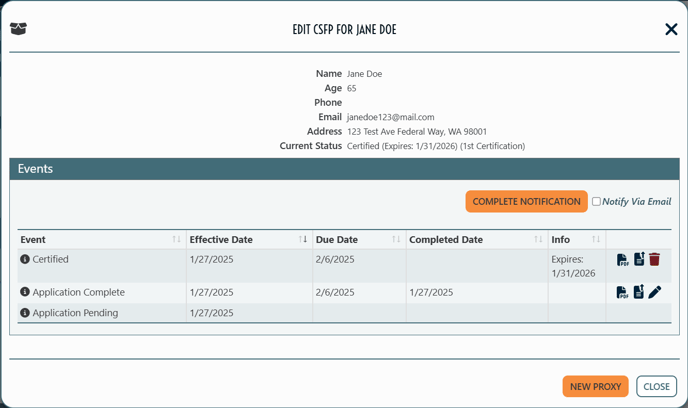
Task: Close the dialog with the X icon
Action: click(671, 29)
